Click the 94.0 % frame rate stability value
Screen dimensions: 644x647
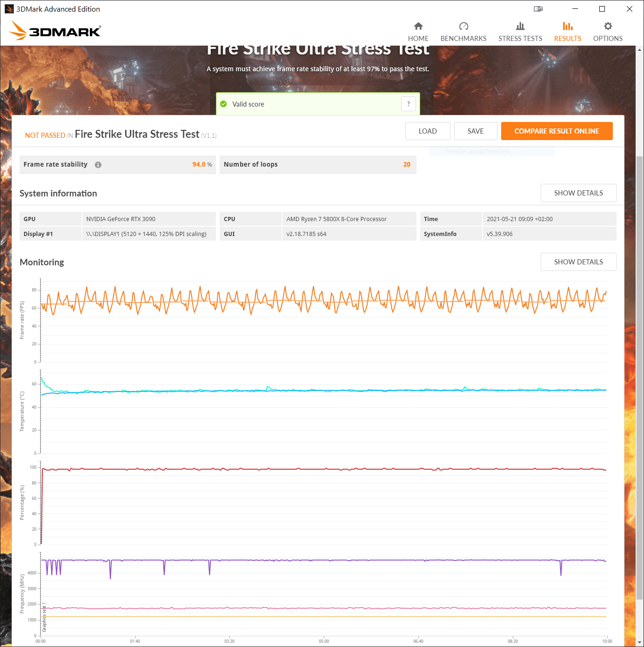(202, 164)
